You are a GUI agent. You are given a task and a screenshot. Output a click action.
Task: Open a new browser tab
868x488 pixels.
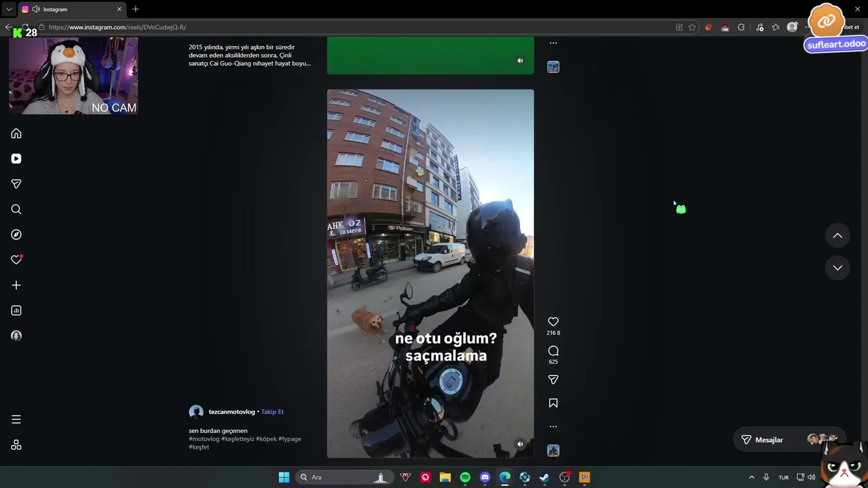[x=136, y=9]
